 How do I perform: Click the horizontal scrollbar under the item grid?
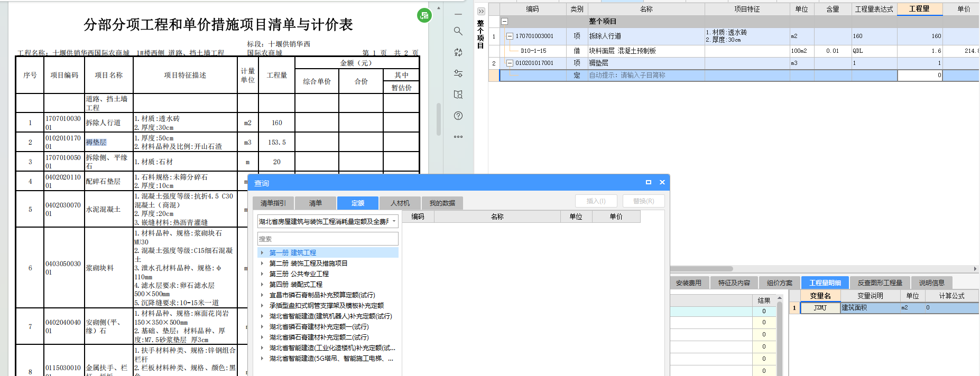point(702,269)
